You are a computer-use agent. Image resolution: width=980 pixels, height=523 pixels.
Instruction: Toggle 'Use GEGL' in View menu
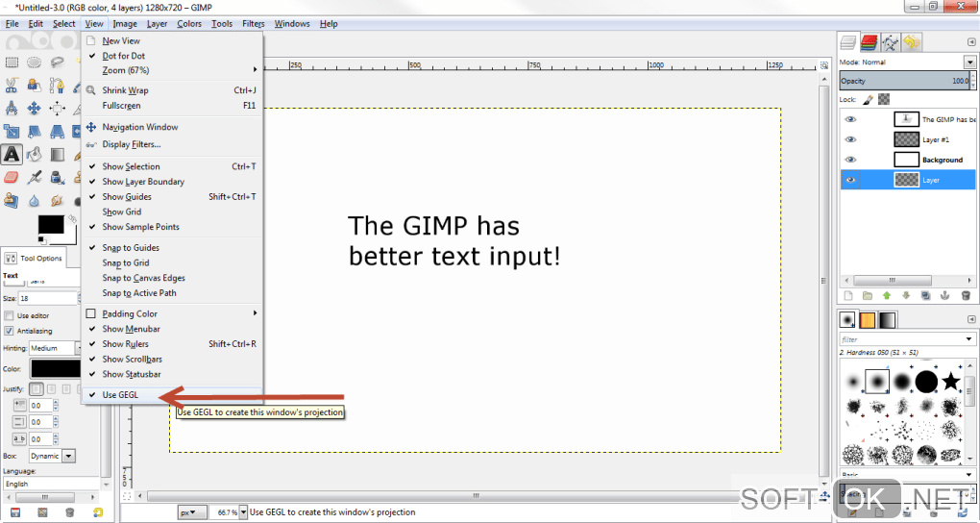point(172,395)
